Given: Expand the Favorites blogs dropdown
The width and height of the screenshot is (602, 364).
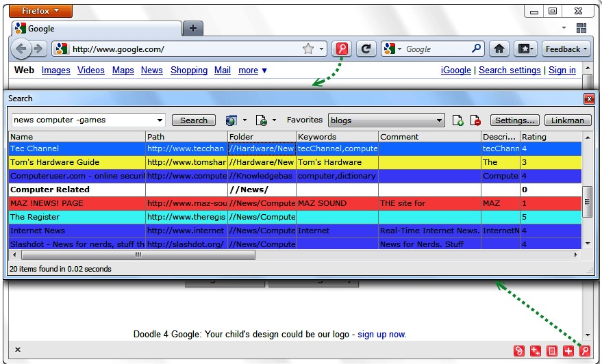Looking at the screenshot, I should 439,120.
